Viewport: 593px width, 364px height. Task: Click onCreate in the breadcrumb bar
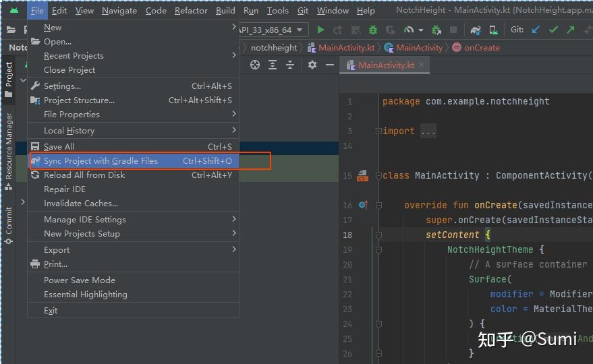pos(482,48)
